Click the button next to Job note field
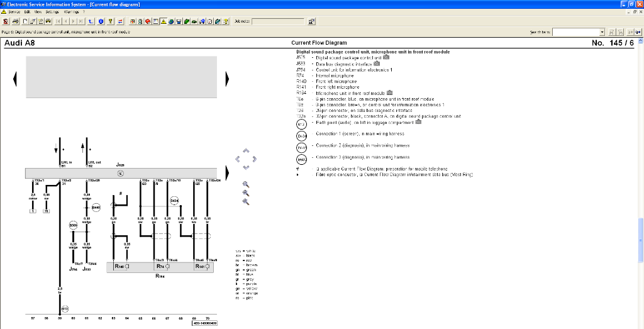This screenshot has height=329, width=644. (311, 21)
